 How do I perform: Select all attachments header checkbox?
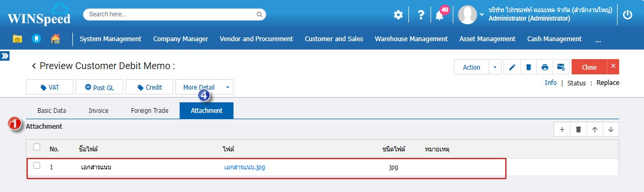36,147
